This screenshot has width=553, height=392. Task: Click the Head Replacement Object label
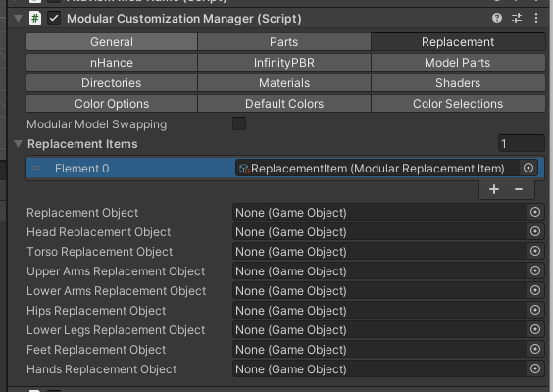(x=99, y=232)
